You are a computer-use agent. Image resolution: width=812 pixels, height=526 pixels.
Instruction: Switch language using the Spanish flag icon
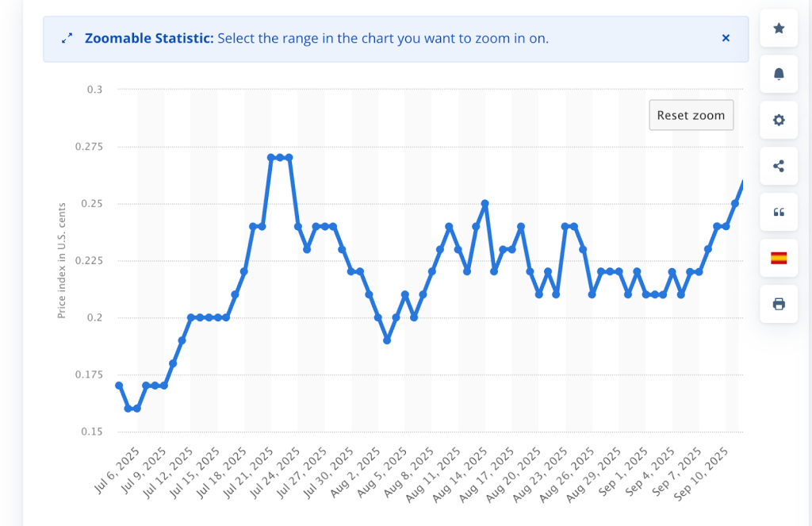click(x=779, y=258)
